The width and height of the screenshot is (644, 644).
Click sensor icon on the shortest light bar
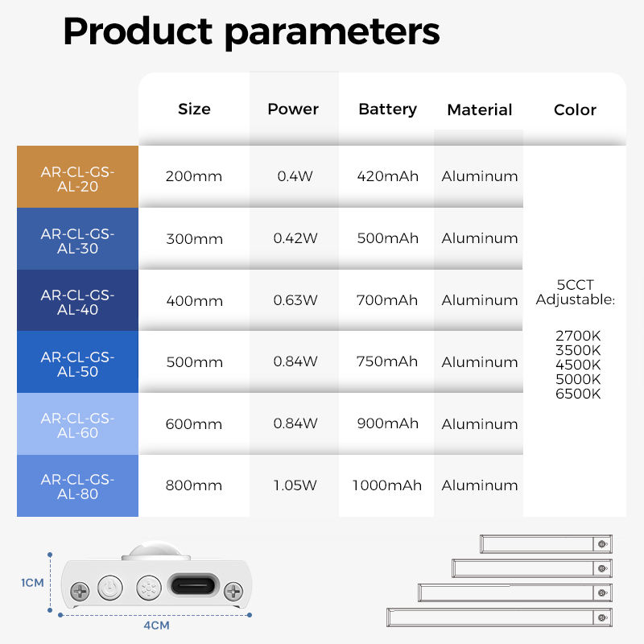point(602,544)
